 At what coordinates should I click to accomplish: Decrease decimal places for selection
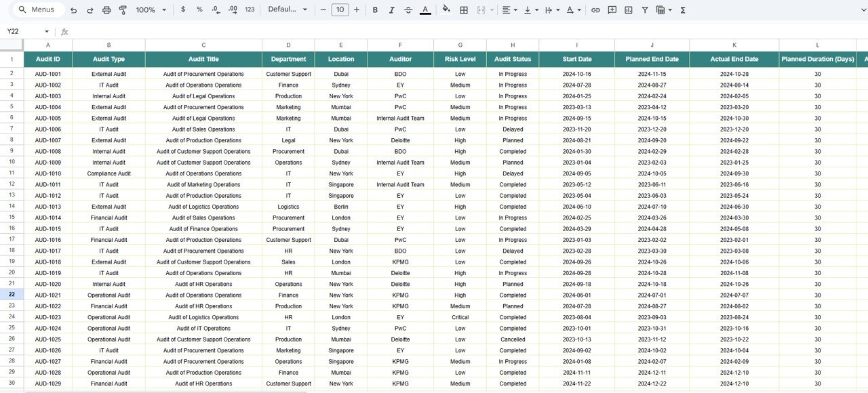(216, 9)
